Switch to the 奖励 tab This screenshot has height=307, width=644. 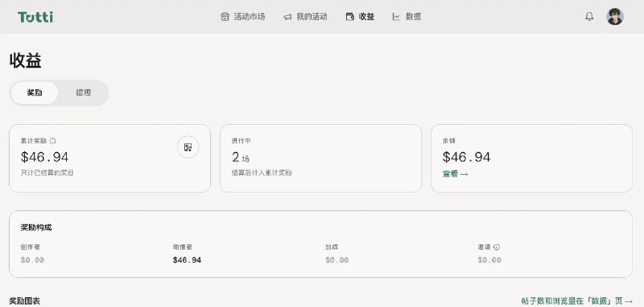pos(35,93)
